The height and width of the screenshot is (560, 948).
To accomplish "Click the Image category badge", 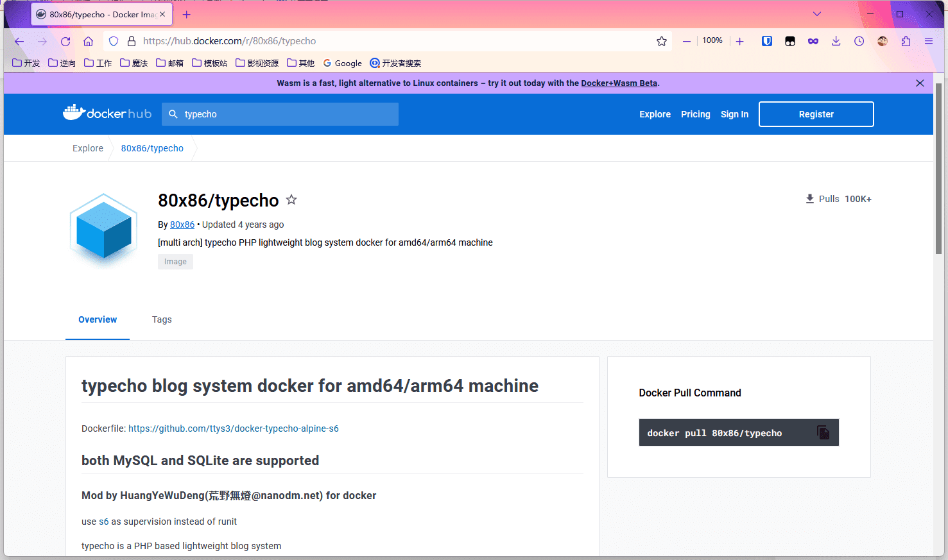I will pos(175,262).
